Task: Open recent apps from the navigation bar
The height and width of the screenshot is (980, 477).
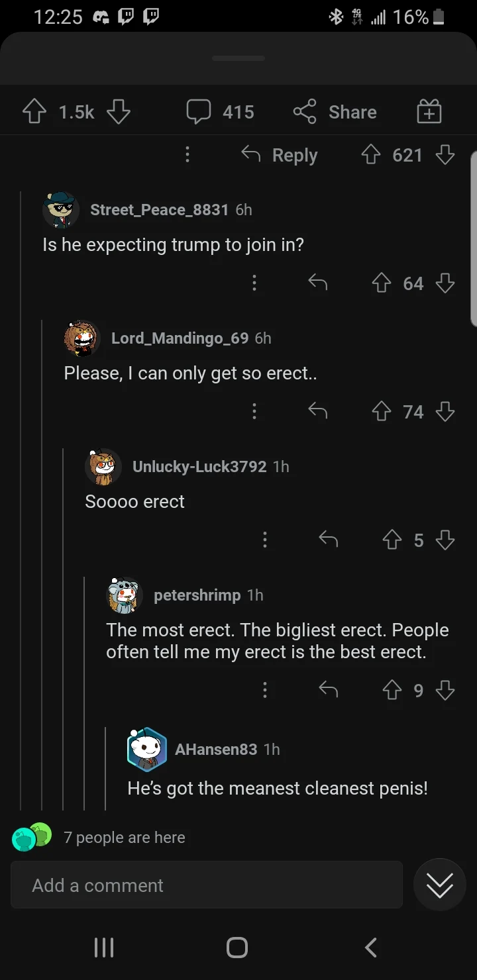Action: pos(103,947)
